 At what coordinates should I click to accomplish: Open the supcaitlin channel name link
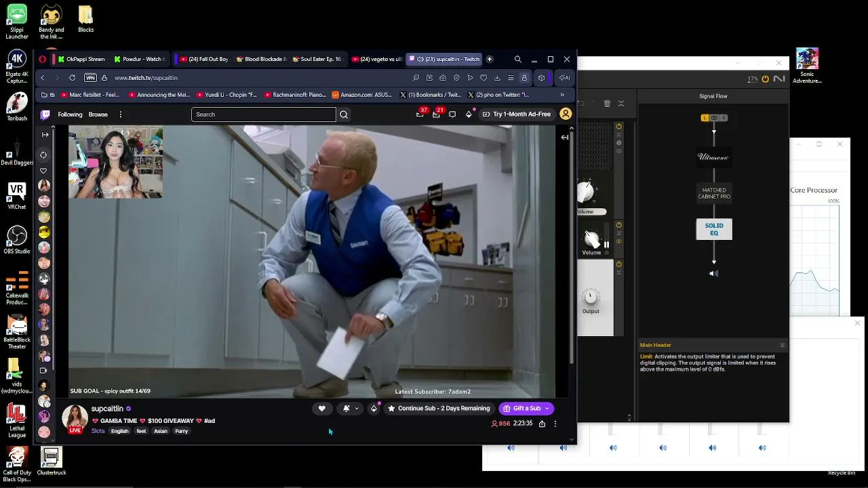coord(107,409)
